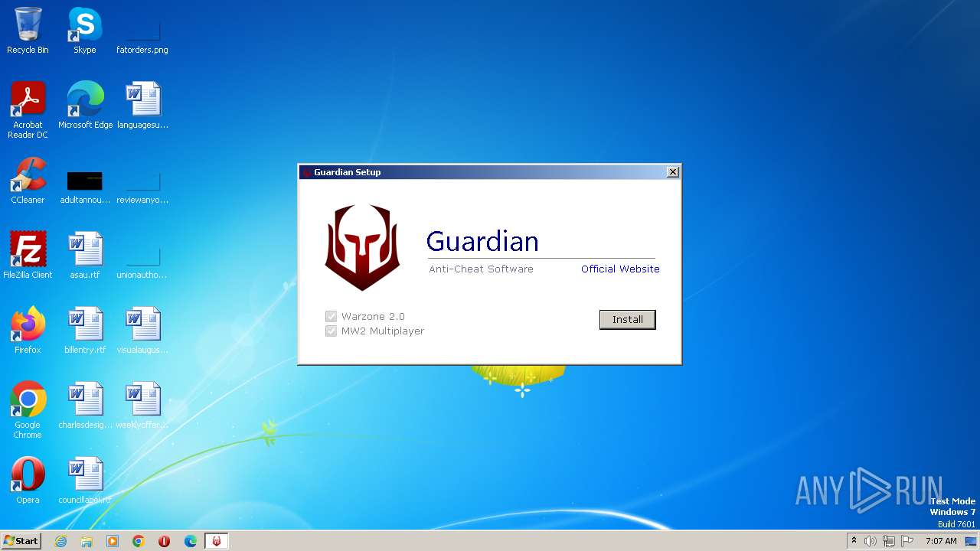Open the Action Center flag icon

pyautogui.click(x=907, y=541)
